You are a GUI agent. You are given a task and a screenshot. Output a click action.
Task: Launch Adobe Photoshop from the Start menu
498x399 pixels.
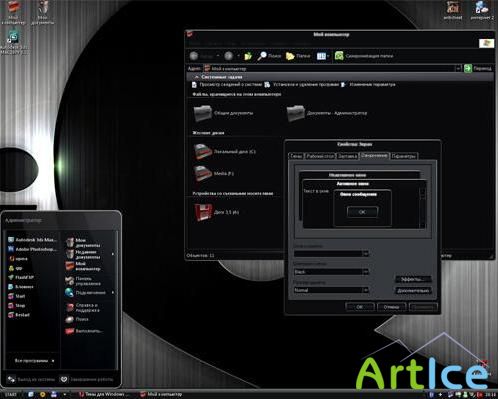click(x=33, y=249)
